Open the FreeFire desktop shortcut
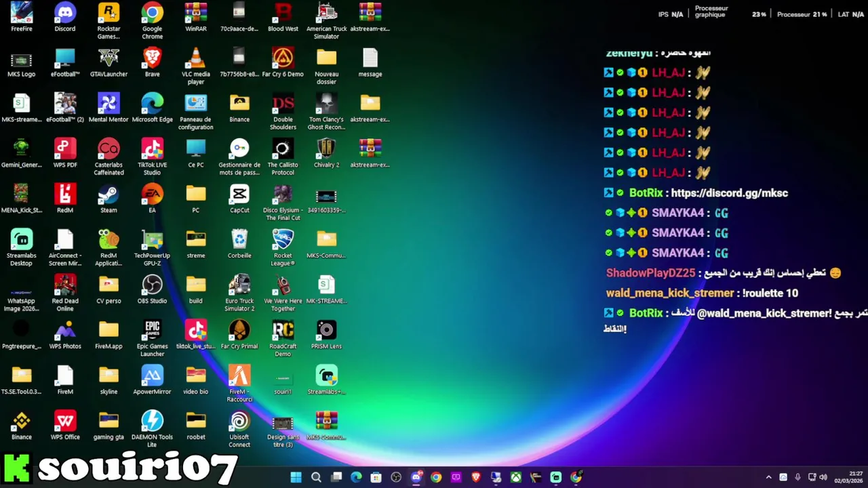The height and width of the screenshot is (488, 868). click(x=22, y=17)
